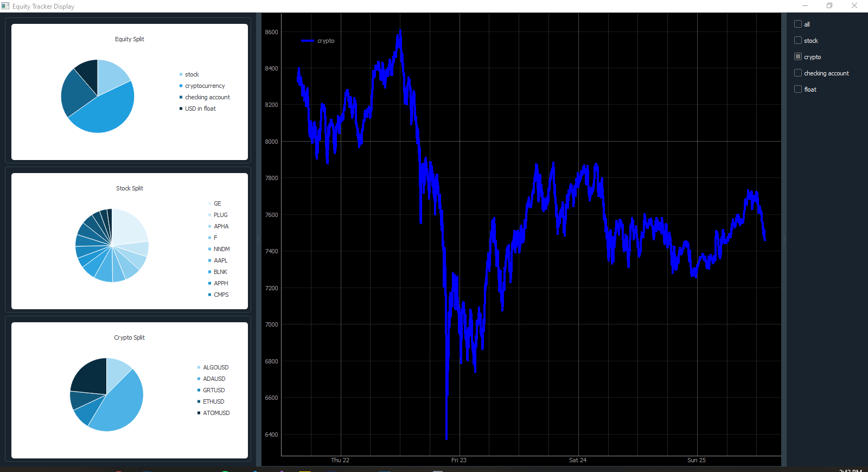Click the 8600 y-axis tick label
868x472 pixels.
(271, 32)
